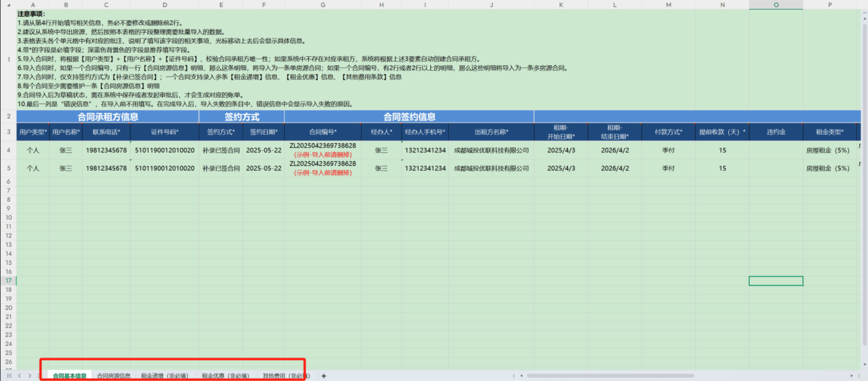This screenshot has width=868, height=381.
Task: Add a new sheet with plus icon
Action: [323, 376]
